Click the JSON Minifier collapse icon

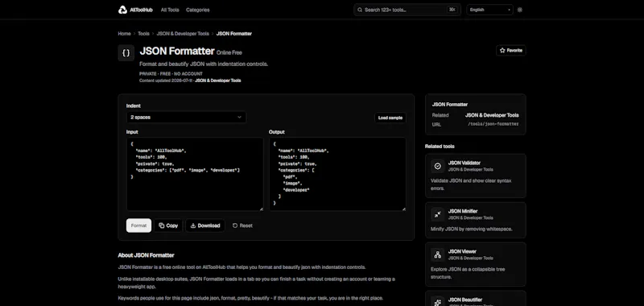(438, 214)
